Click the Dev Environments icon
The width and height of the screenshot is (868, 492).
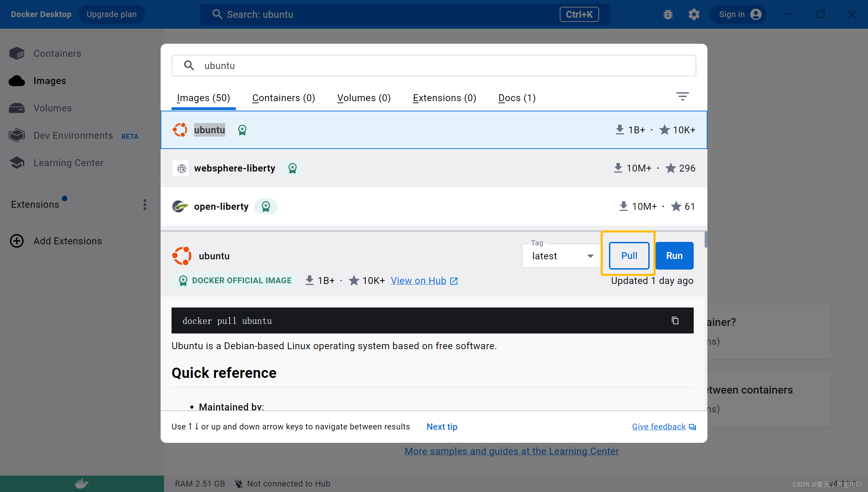[x=17, y=136]
